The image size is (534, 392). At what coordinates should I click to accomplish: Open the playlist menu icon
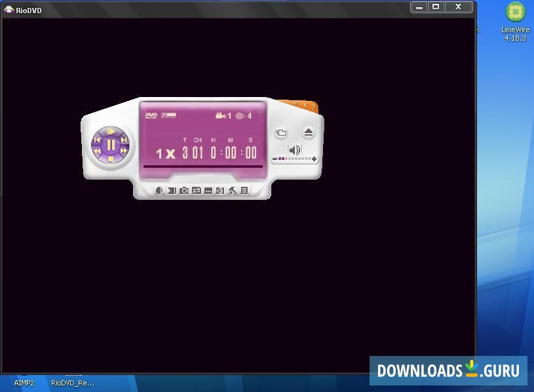(244, 191)
